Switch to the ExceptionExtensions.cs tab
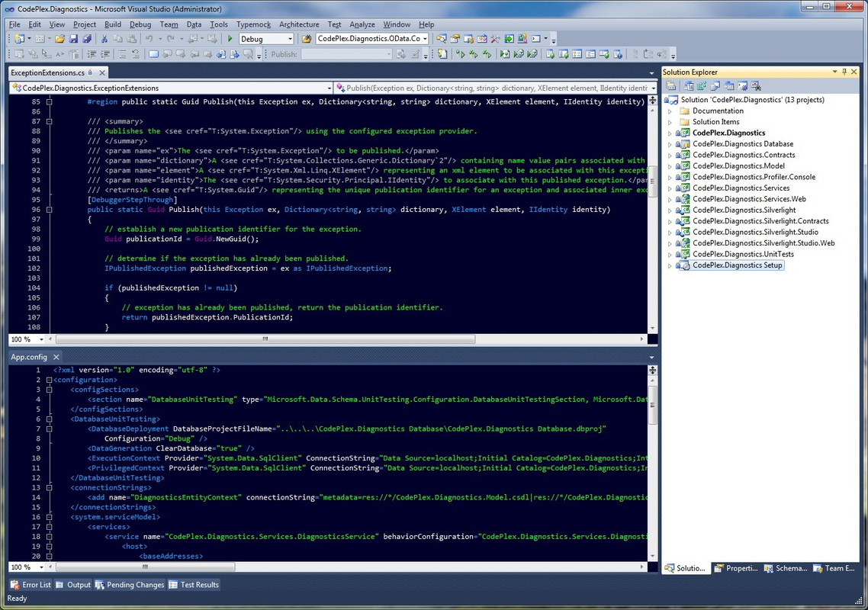 tap(47, 72)
